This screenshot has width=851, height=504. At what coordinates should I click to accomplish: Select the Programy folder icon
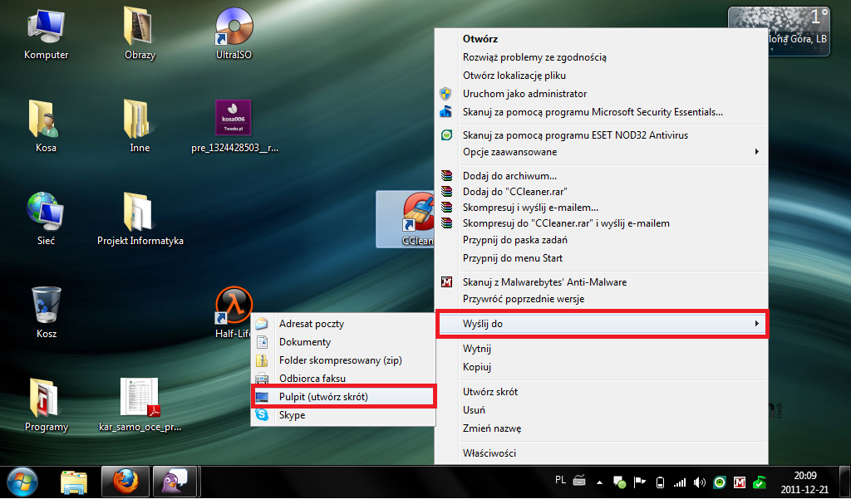(47, 405)
